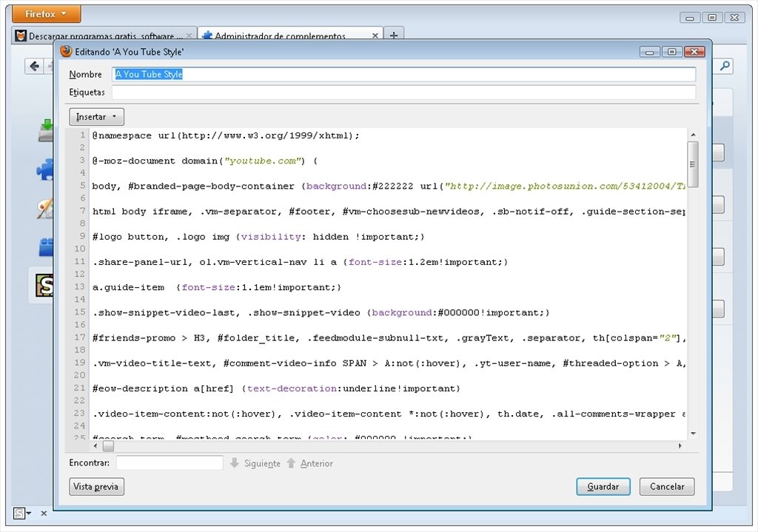Screen dimensions: 758x532
Task: Click the Firefox icon in dialog title bar
Action: [x=66, y=51]
